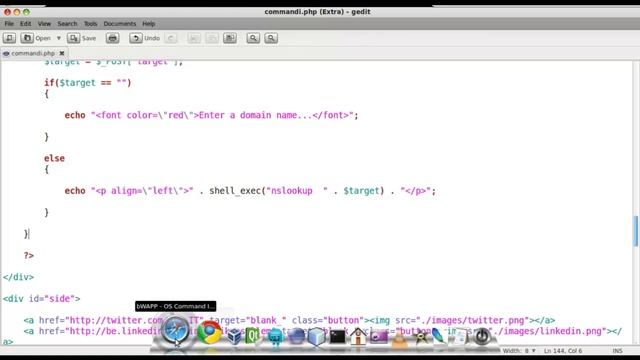Screen dimensions: 640x360
Task: Open the feather quill dock icon
Action: [439, 337]
